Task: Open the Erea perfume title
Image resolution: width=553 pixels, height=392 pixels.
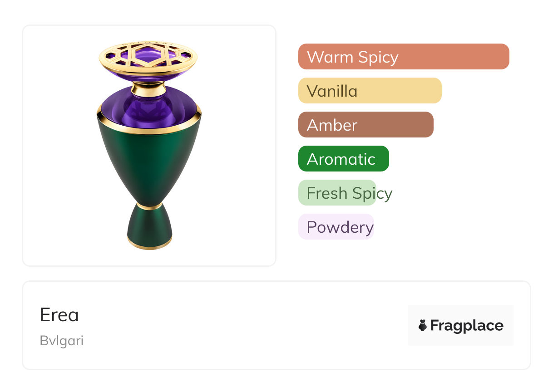Action: point(59,315)
